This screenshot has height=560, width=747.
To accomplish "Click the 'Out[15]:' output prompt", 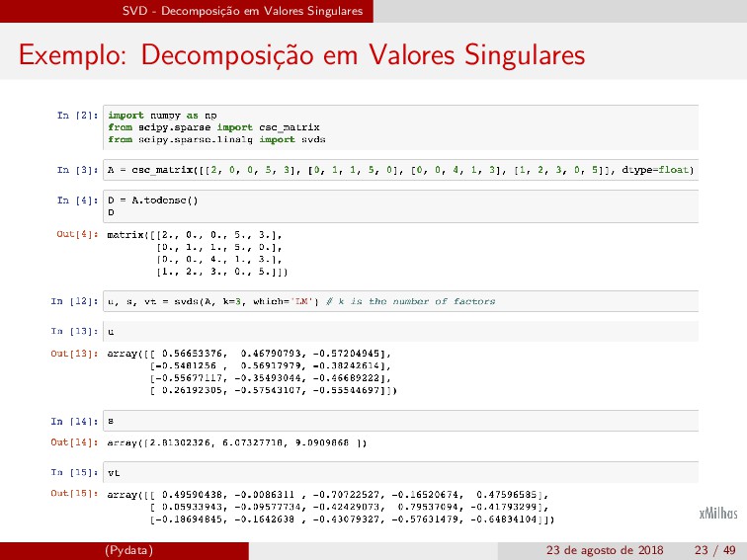I will (x=75, y=494).
